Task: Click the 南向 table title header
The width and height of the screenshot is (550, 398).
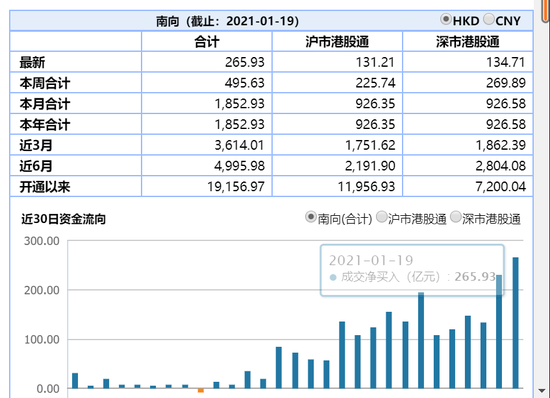Action: [x=227, y=21]
